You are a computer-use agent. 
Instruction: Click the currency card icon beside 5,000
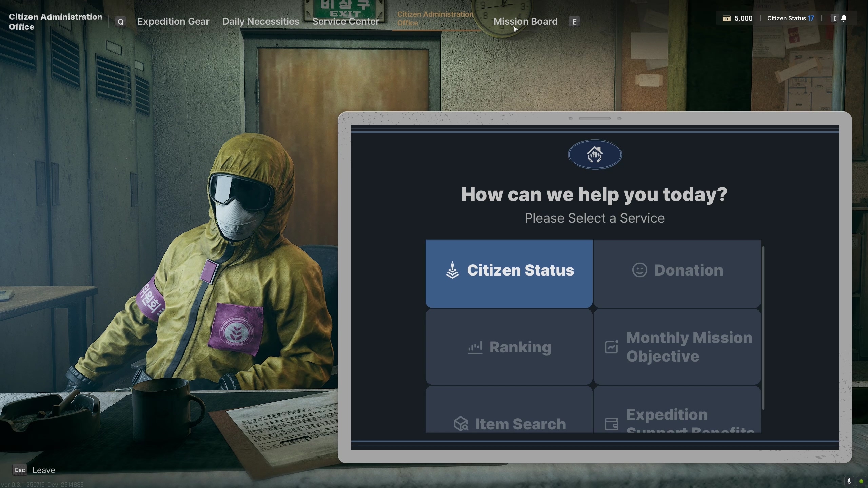[x=726, y=18]
